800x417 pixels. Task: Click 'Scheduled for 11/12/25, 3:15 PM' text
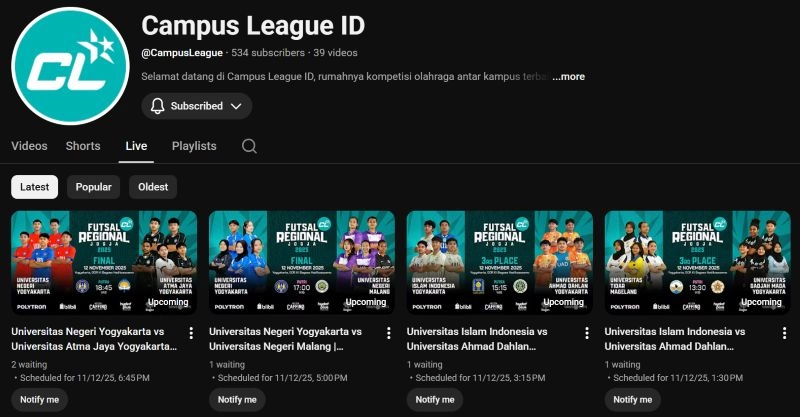tap(480, 378)
